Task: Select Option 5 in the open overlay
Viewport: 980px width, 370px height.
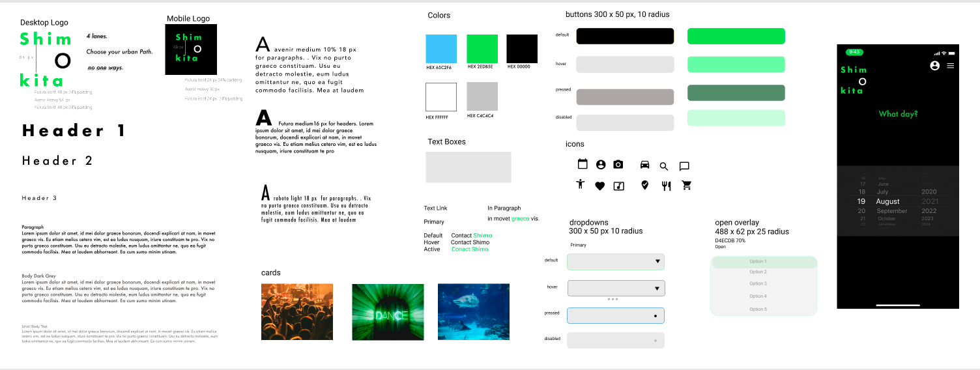Action: [758, 309]
